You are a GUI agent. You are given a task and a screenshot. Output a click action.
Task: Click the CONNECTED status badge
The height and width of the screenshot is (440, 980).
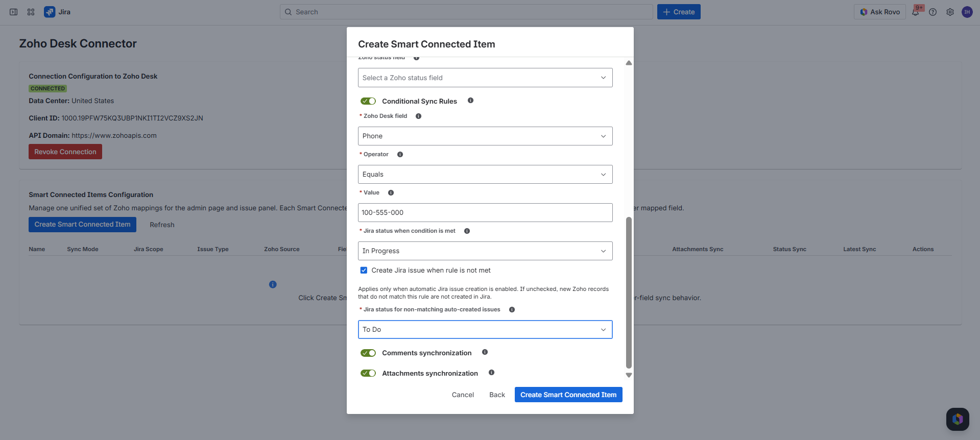[x=47, y=88]
